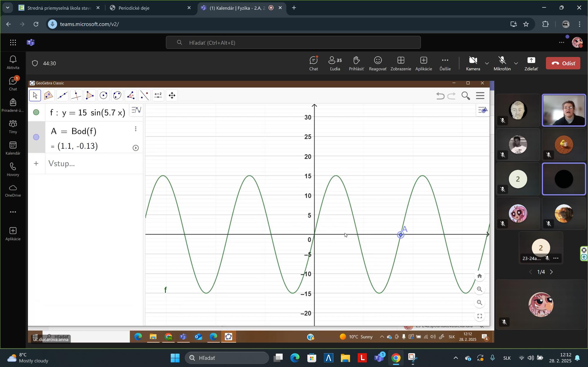The width and height of the screenshot is (588, 367).
Task: Click point A on the graph
Action: (x=400, y=235)
